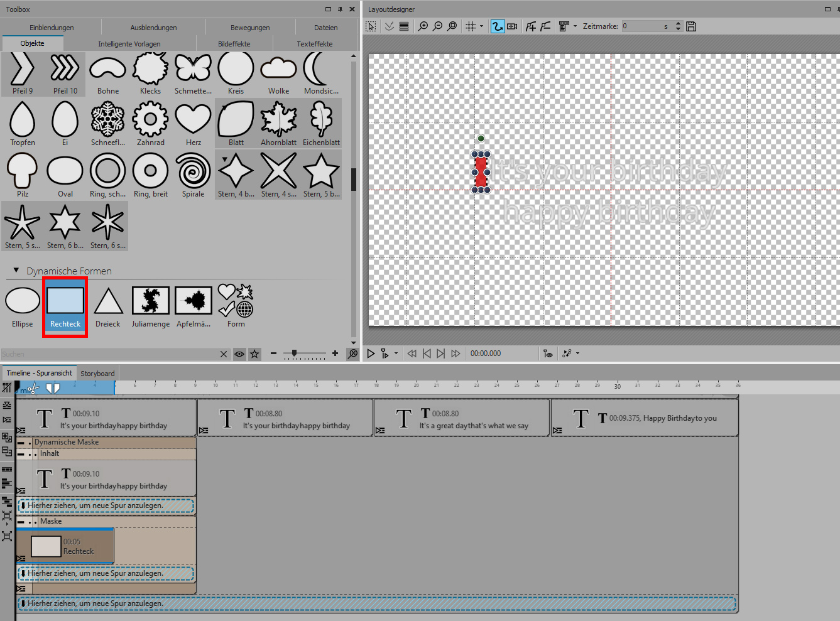
Task: Collapse the Dynamische Maske track
Action: tap(21, 443)
